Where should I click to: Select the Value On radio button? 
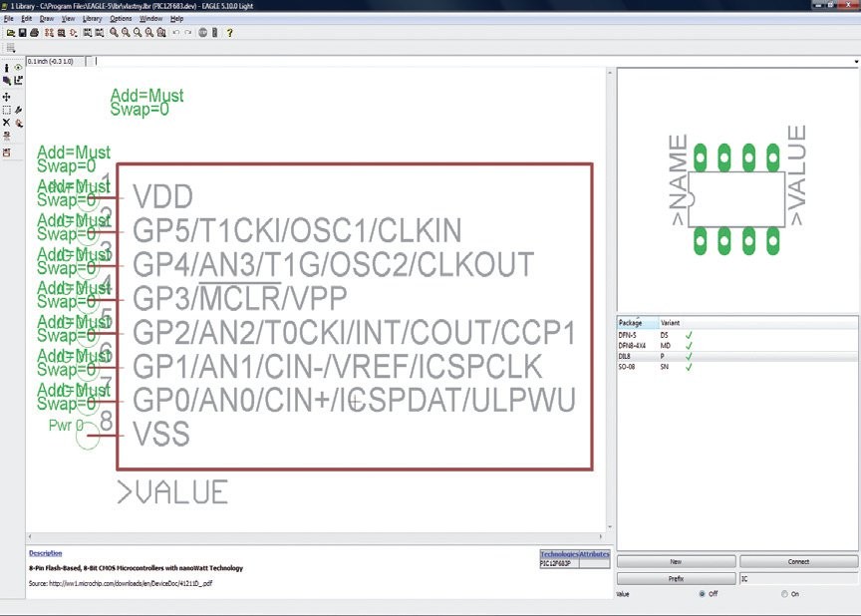(x=784, y=594)
